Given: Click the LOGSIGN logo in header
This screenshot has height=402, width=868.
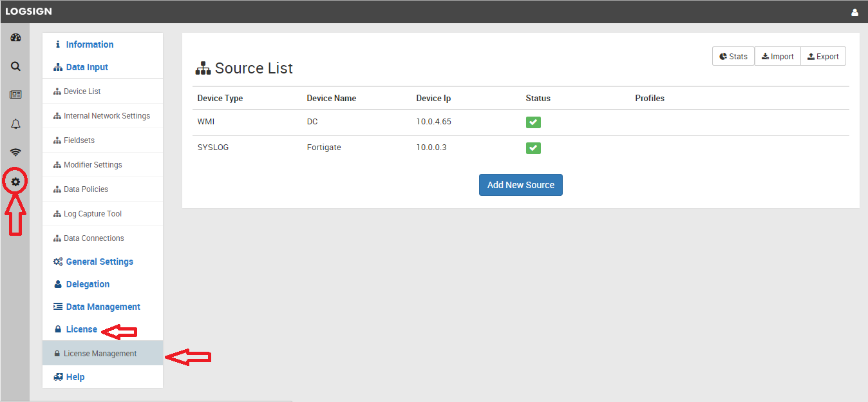Looking at the screenshot, I should [29, 12].
